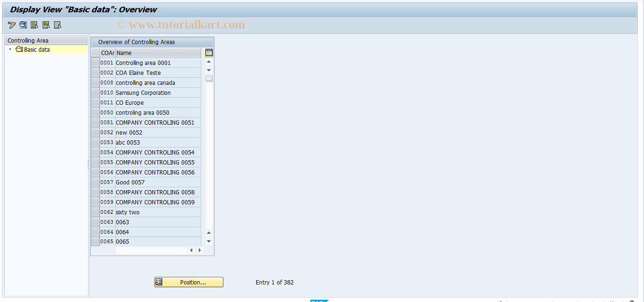Click the Display/Change pencil icon
Viewport: 644px width, 302px height.
coord(12,25)
